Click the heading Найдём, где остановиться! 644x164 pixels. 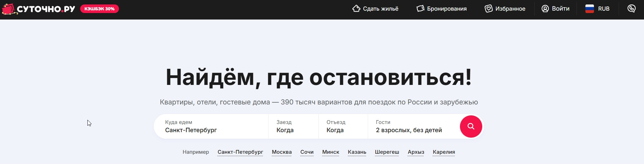319,77
